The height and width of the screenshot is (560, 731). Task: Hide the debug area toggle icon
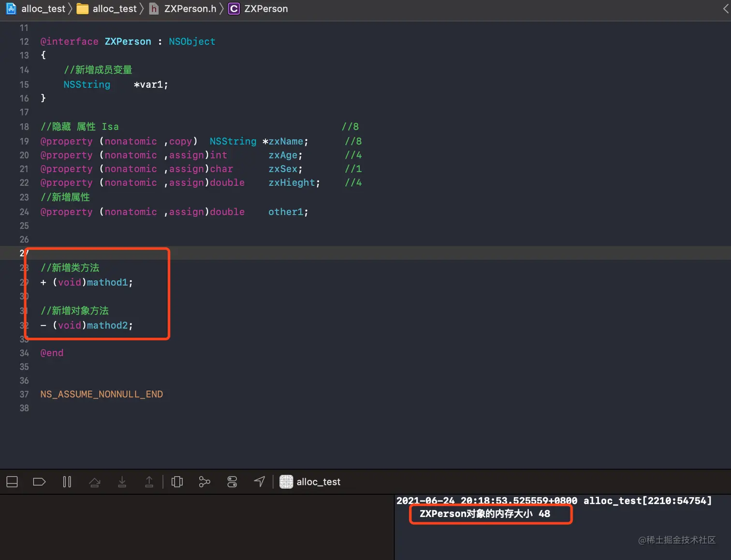coord(12,482)
